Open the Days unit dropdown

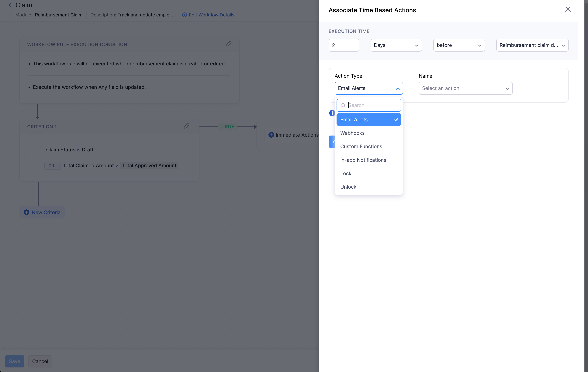coord(396,45)
